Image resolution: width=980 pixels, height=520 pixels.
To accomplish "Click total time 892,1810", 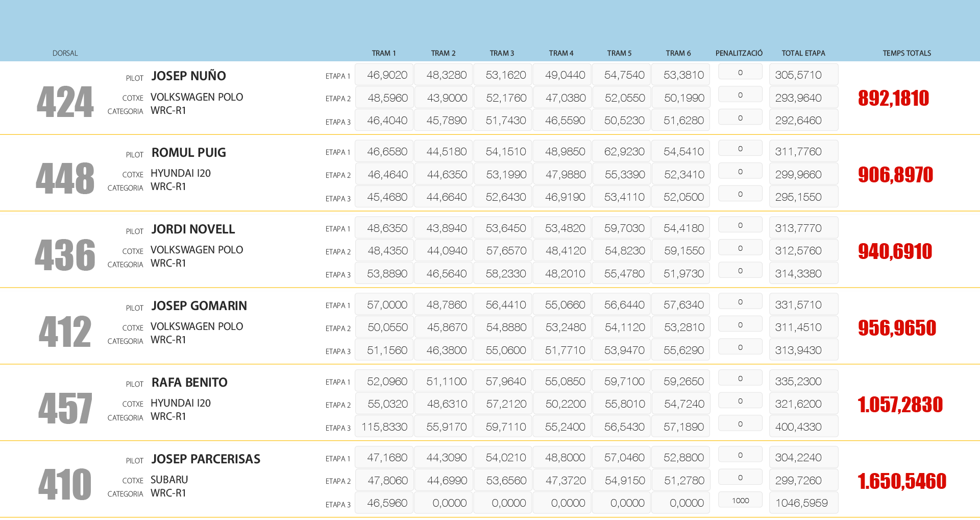I will (893, 98).
